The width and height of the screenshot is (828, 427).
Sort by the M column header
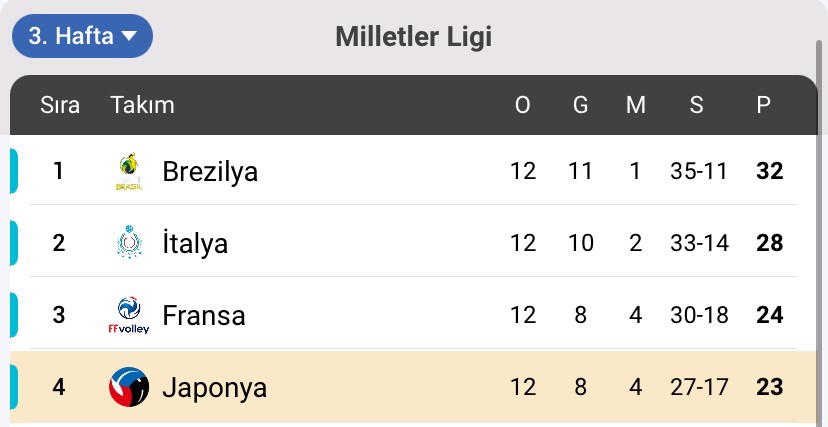pyautogui.click(x=635, y=105)
